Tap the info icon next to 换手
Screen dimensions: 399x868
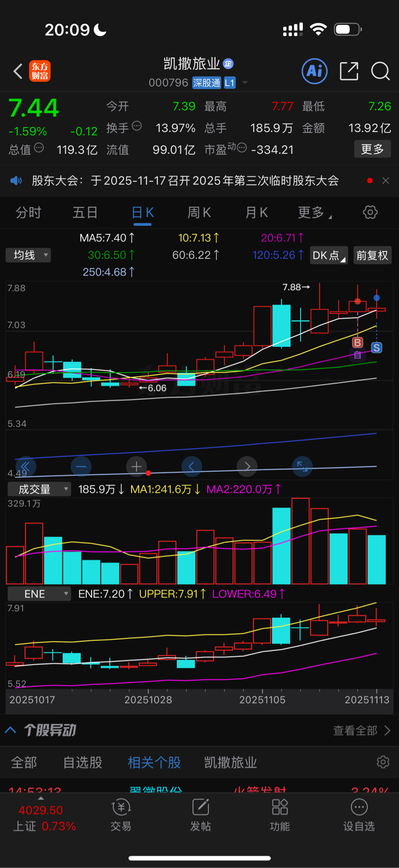click(x=137, y=126)
